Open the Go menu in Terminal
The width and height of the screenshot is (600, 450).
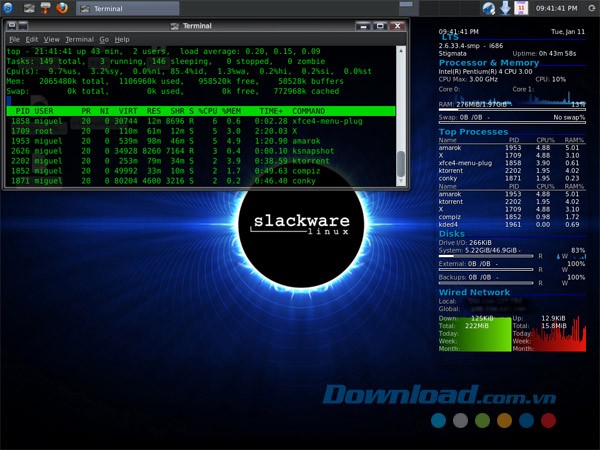(x=104, y=39)
